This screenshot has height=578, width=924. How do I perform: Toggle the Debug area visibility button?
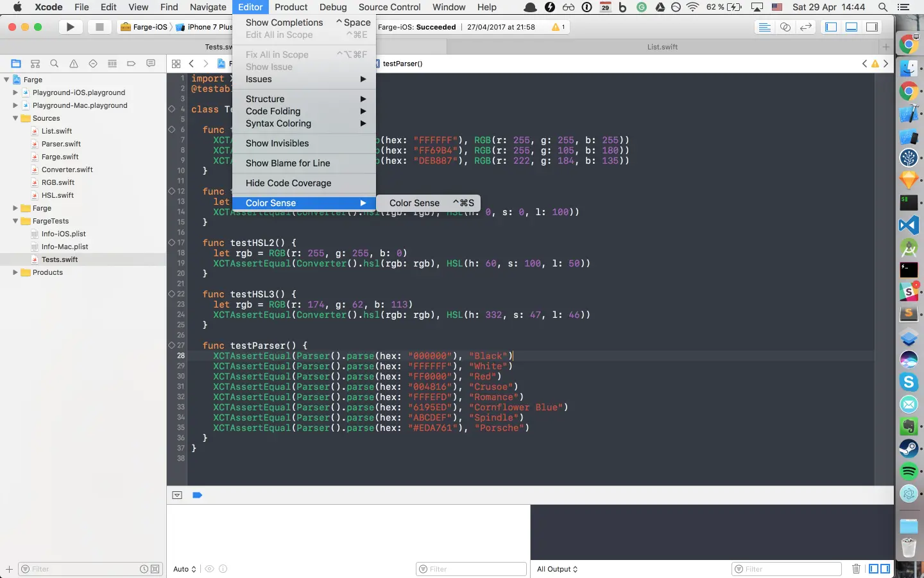(x=851, y=27)
